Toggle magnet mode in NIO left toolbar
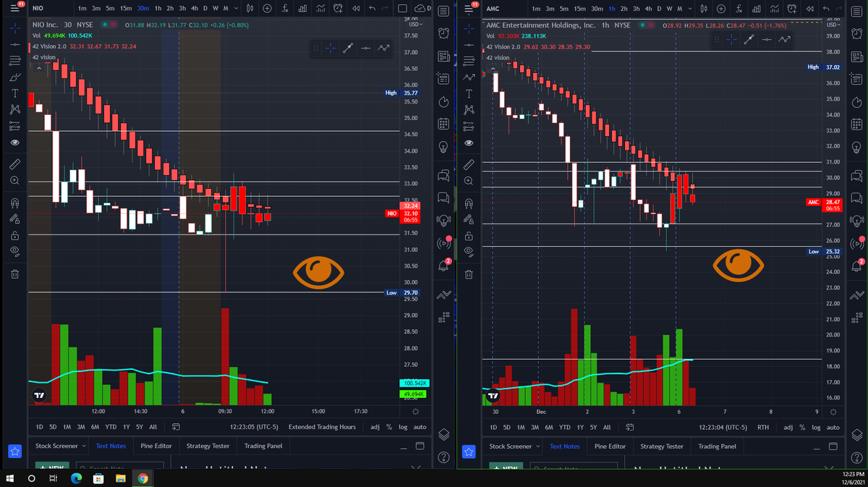This screenshot has width=868, height=487. coord(14,202)
